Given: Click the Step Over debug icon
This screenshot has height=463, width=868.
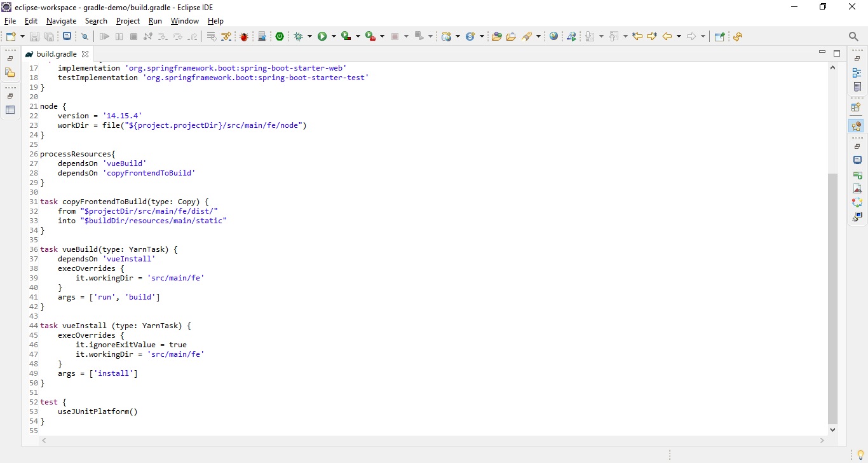Looking at the screenshot, I should (178, 36).
